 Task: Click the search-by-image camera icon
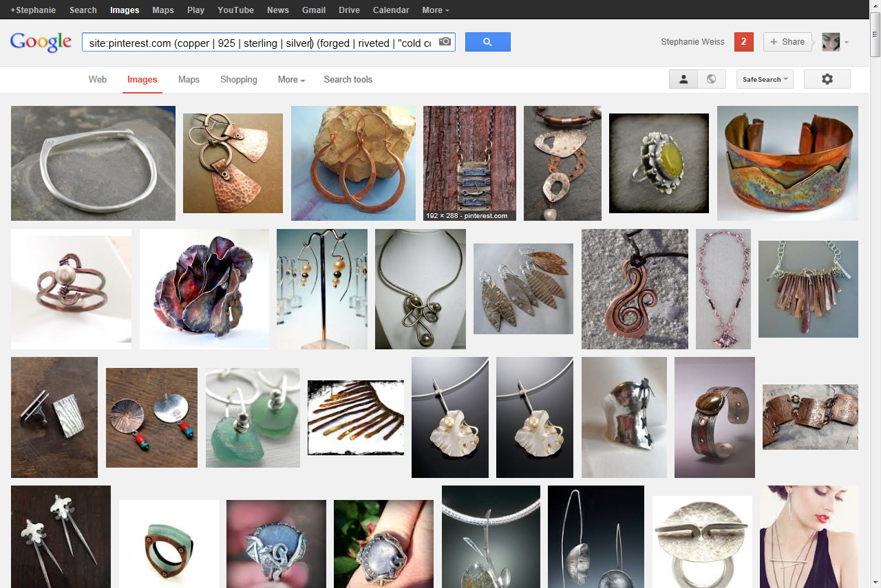[x=444, y=42]
